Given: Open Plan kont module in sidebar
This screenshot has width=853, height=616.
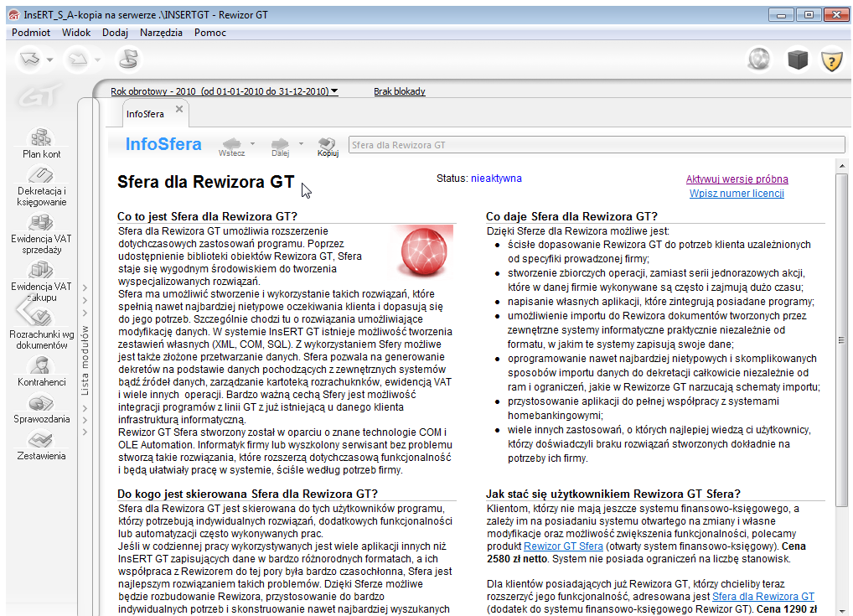Looking at the screenshot, I should pos(41,141).
